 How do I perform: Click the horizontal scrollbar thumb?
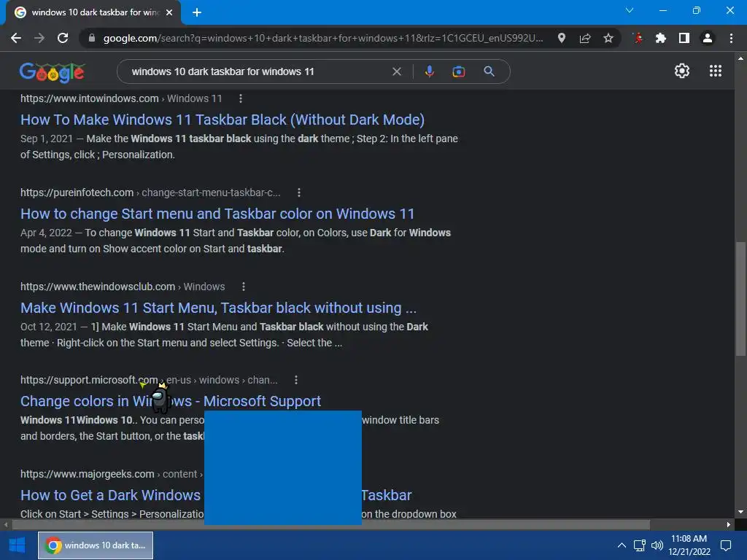(x=330, y=525)
